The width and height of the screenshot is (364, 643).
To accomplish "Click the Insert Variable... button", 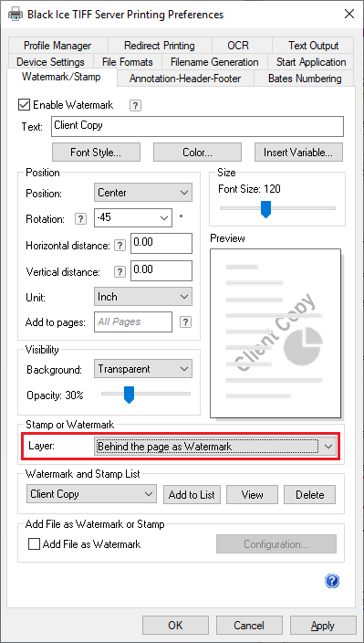I will click(x=298, y=153).
